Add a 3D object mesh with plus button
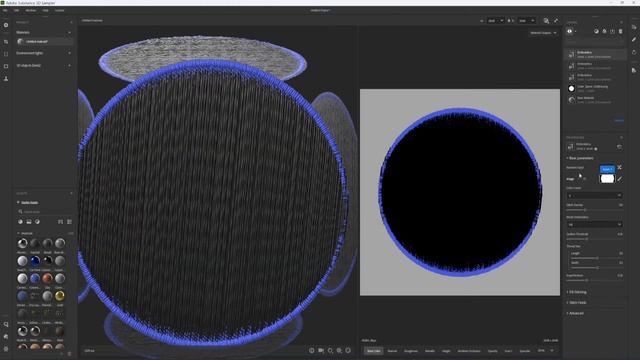The width and height of the screenshot is (640, 360). point(69,65)
